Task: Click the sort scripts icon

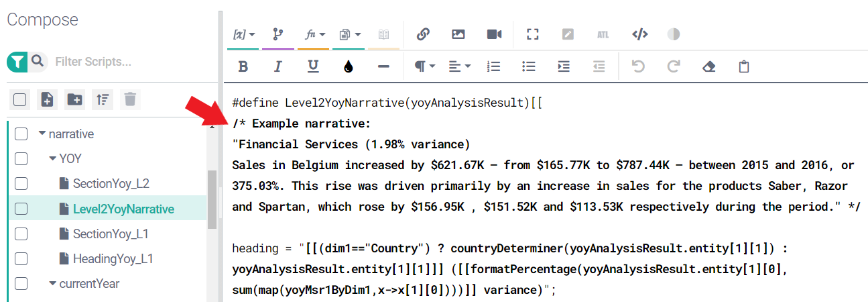Action: (x=103, y=100)
